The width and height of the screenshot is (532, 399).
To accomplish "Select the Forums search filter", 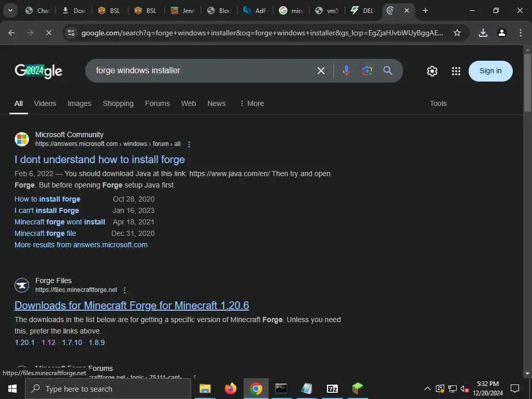I will pos(157,103).
